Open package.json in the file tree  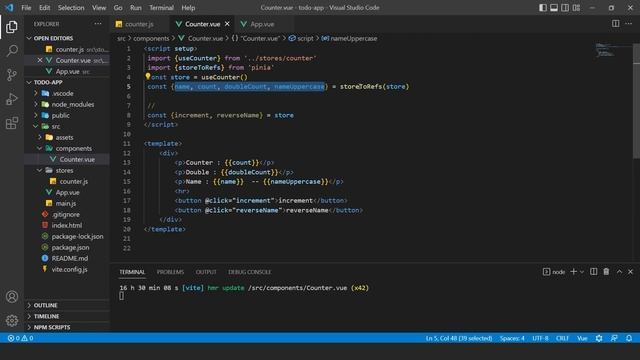click(70, 247)
